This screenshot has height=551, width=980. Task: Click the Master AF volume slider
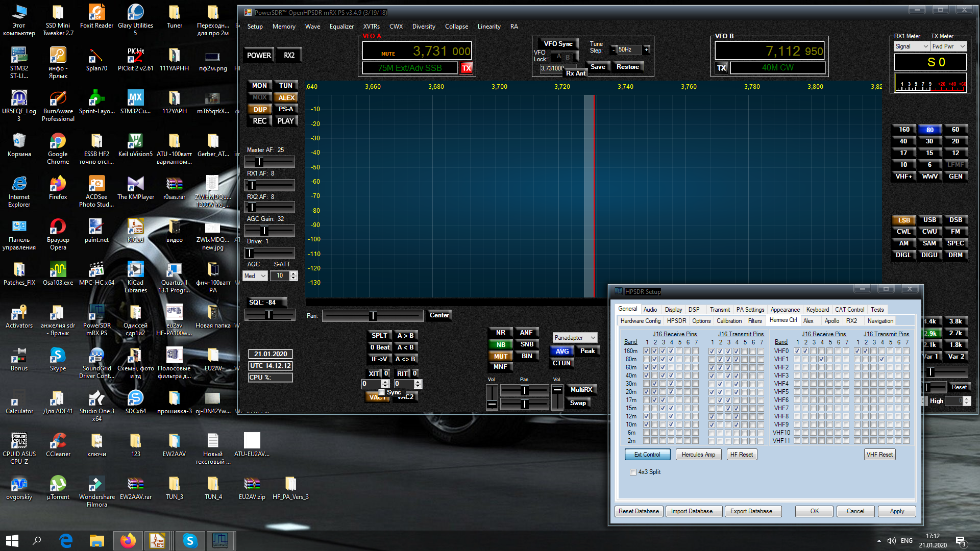point(269,162)
